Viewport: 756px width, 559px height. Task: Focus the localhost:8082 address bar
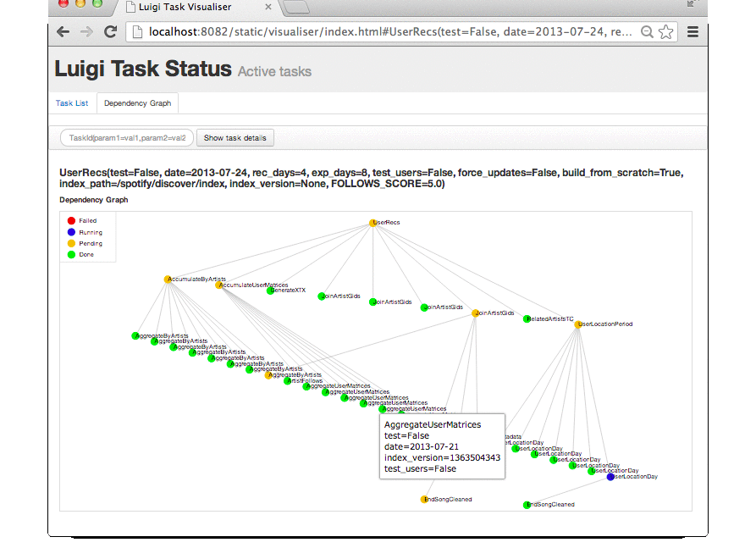pos(390,32)
